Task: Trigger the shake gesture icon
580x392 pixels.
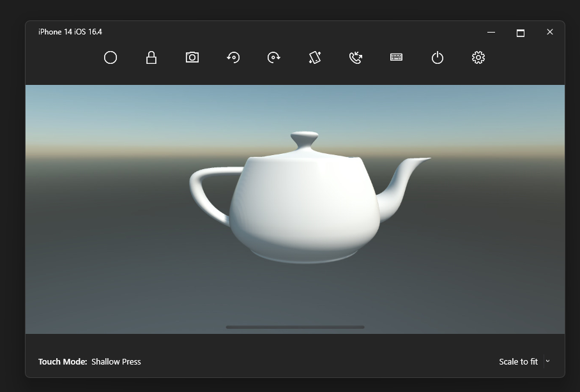Action: tap(314, 58)
